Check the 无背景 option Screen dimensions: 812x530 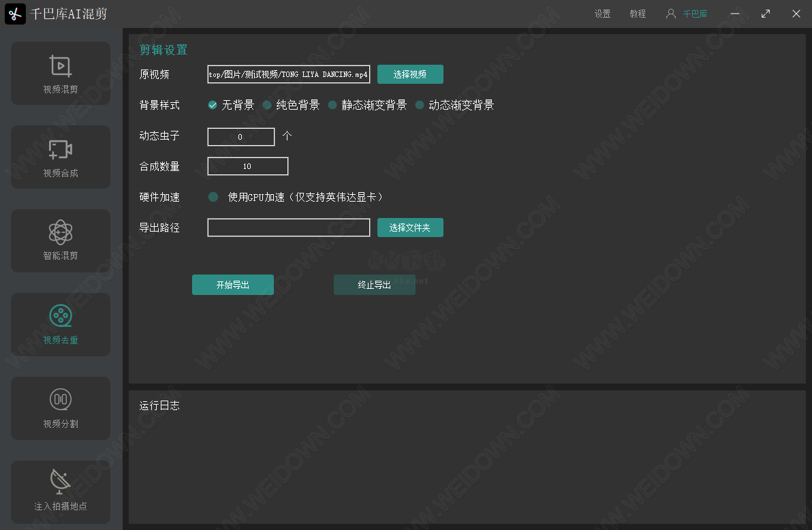tap(213, 105)
